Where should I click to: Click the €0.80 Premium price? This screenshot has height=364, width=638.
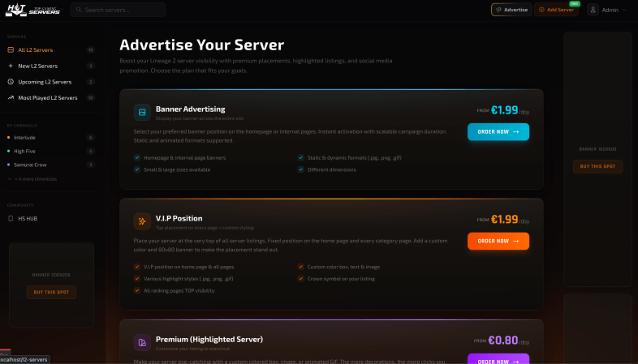(503, 340)
